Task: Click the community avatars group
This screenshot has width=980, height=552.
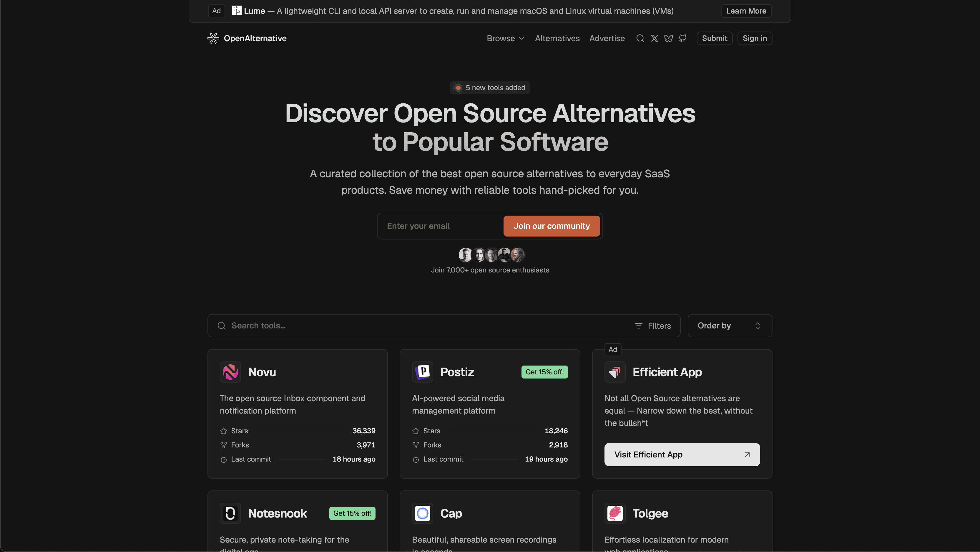Action: (491, 255)
